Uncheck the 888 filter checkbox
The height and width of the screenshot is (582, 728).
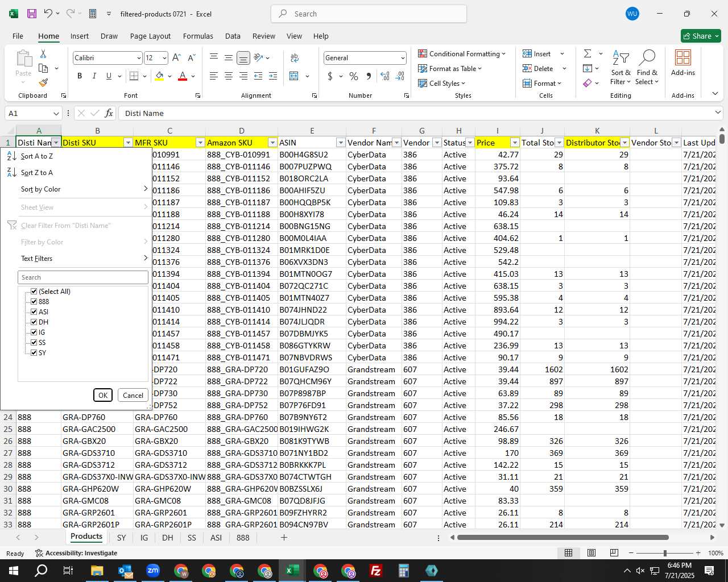[x=34, y=301]
